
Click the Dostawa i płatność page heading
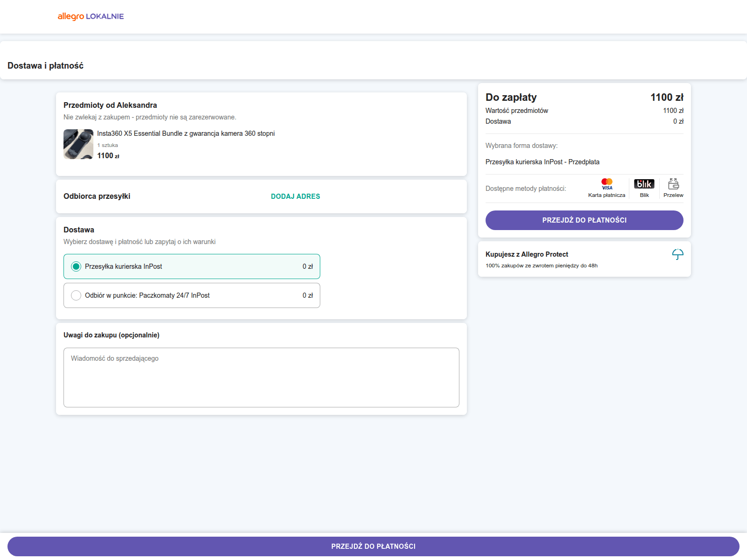coord(45,66)
